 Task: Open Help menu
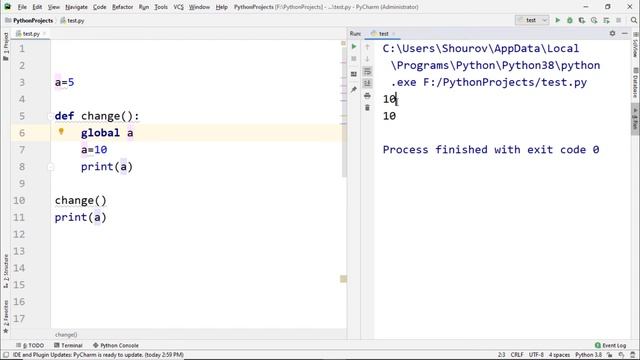tap(222, 7)
